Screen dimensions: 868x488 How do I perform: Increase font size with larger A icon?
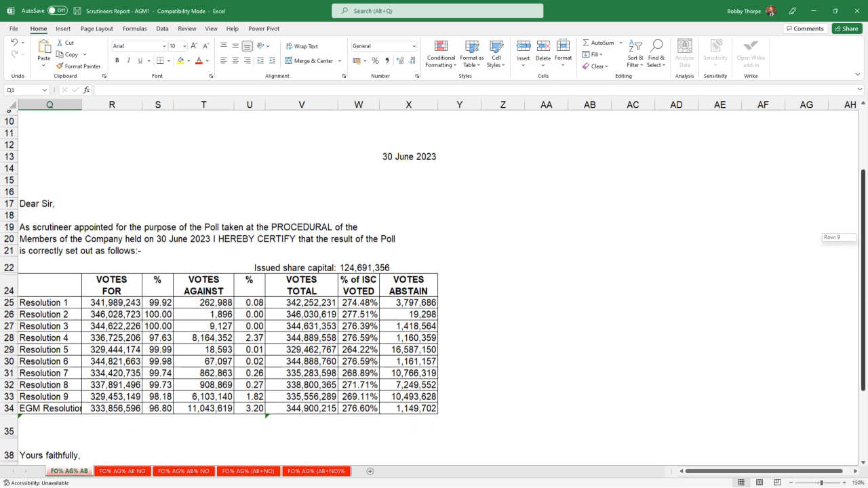194,46
